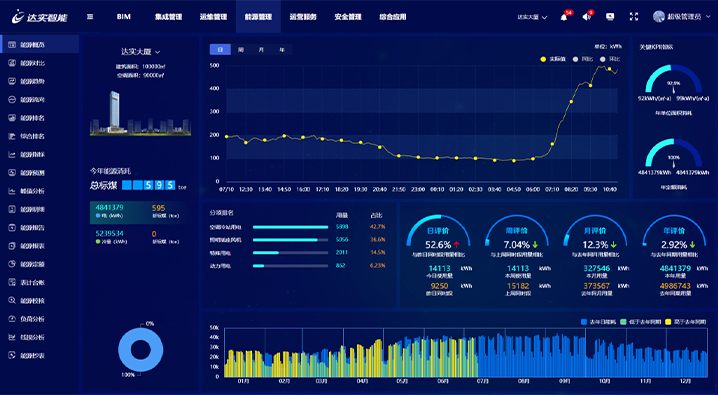Image resolution: width=718 pixels, height=395 pixels.
Task: Toggle fullscreen mode icon
Action: (x=634, y=17)
